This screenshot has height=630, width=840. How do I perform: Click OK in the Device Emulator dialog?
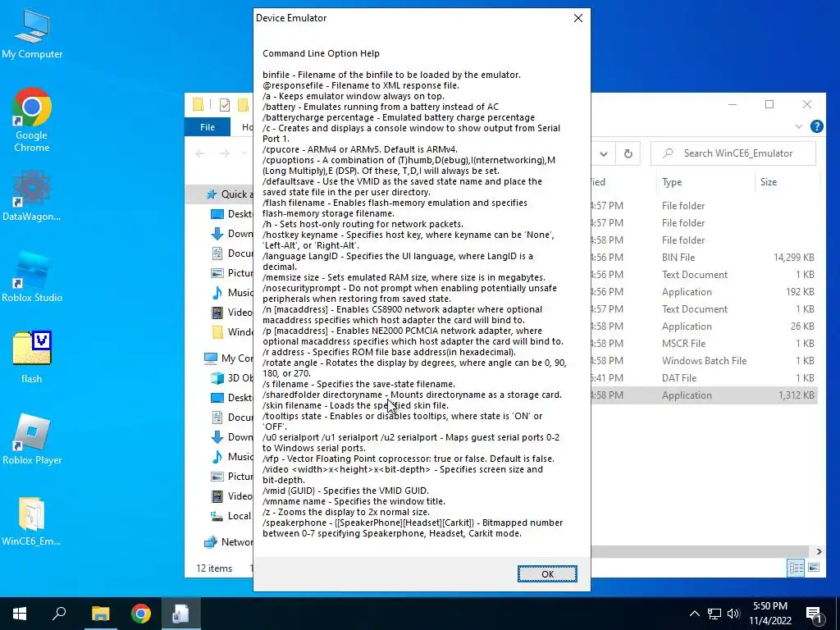[547, 573]
